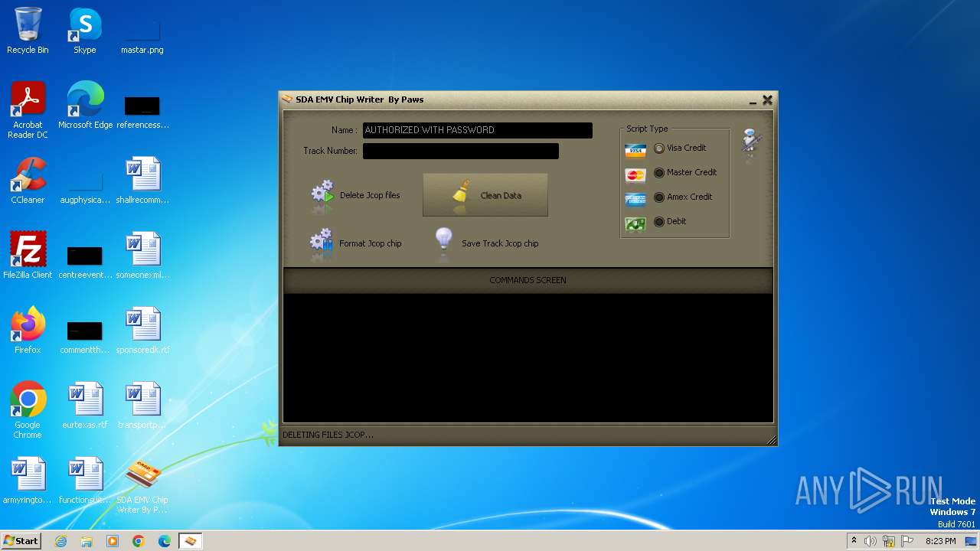Select the shallrecomm document desktop icon
The height and width of the screenshot is (551, 980).
click(142, 181)
